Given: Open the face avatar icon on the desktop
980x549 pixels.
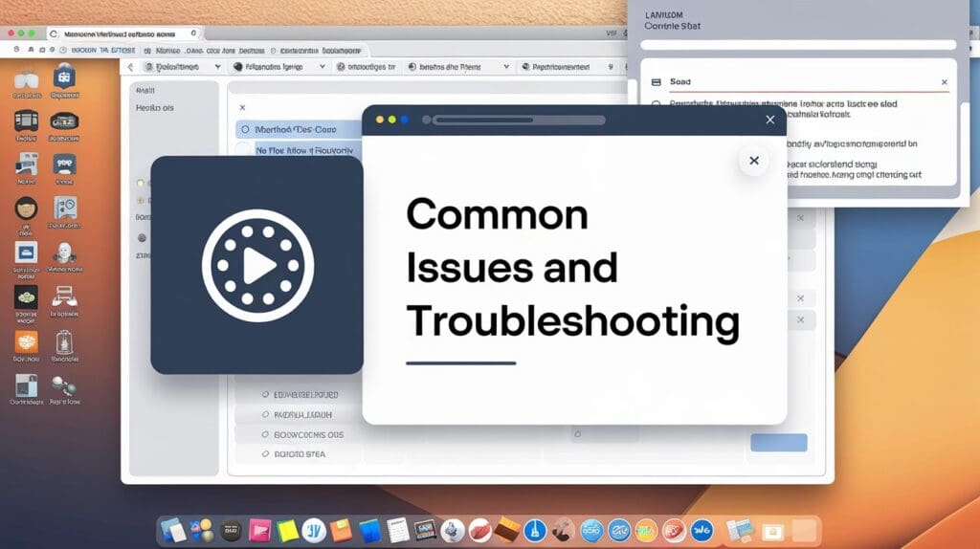Looking at the screenshot, I should coord(26,208).
